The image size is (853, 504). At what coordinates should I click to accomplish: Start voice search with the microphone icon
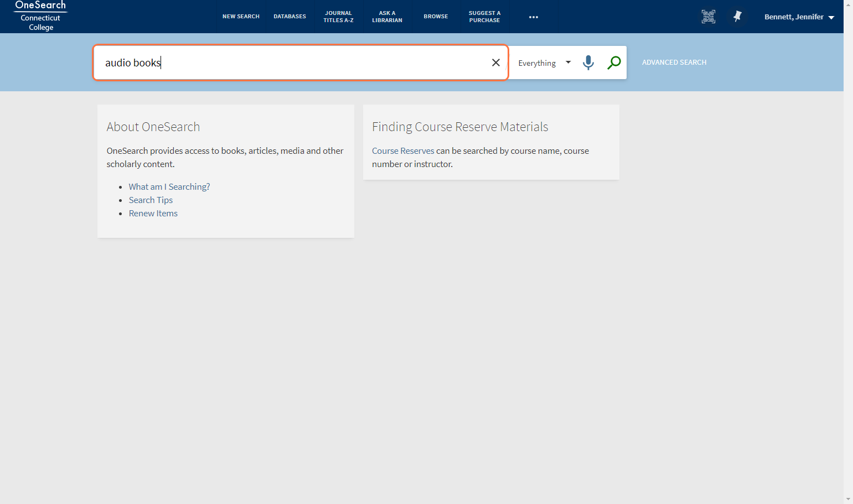tap(588, 63)
